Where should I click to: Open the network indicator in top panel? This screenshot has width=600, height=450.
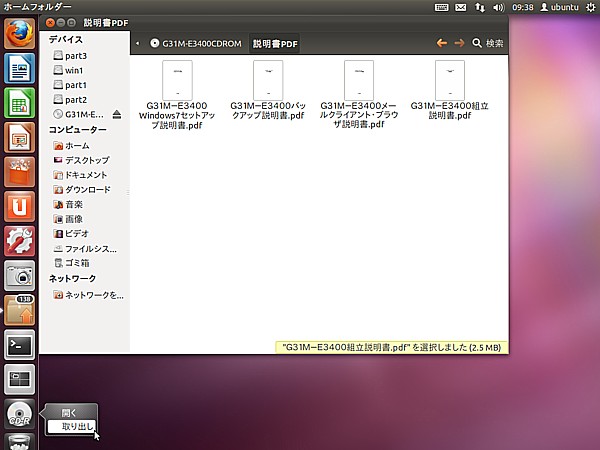[x=479, y=7]
